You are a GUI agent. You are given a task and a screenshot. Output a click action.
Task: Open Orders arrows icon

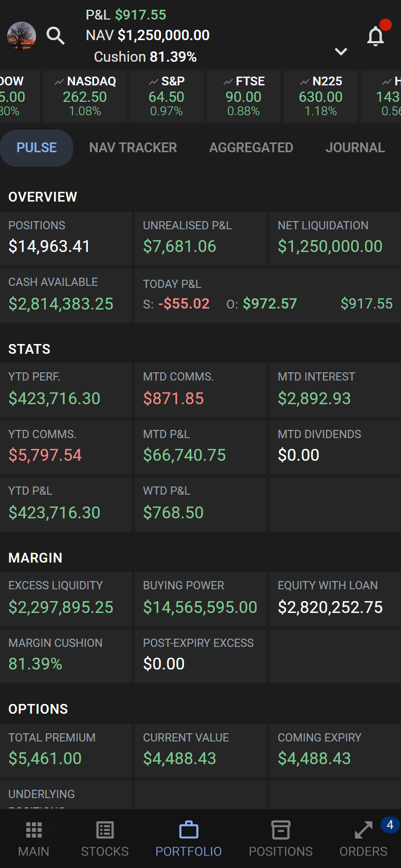(363, 830)
